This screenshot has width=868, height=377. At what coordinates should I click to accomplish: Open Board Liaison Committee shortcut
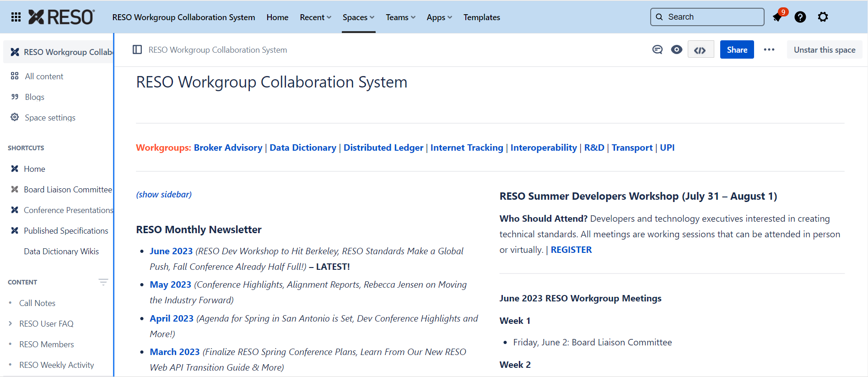pyautogui.click(x=68, y=189)
